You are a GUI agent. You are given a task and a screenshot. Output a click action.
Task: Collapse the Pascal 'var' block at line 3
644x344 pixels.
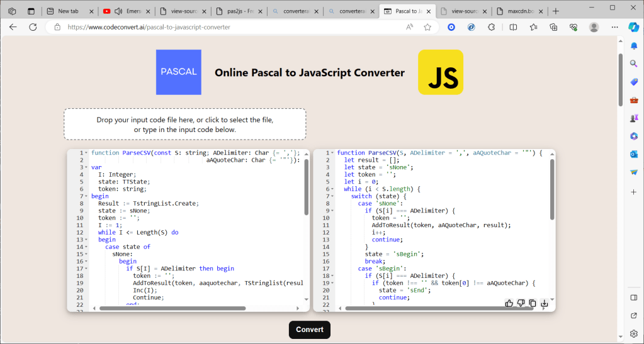[86, 168]
